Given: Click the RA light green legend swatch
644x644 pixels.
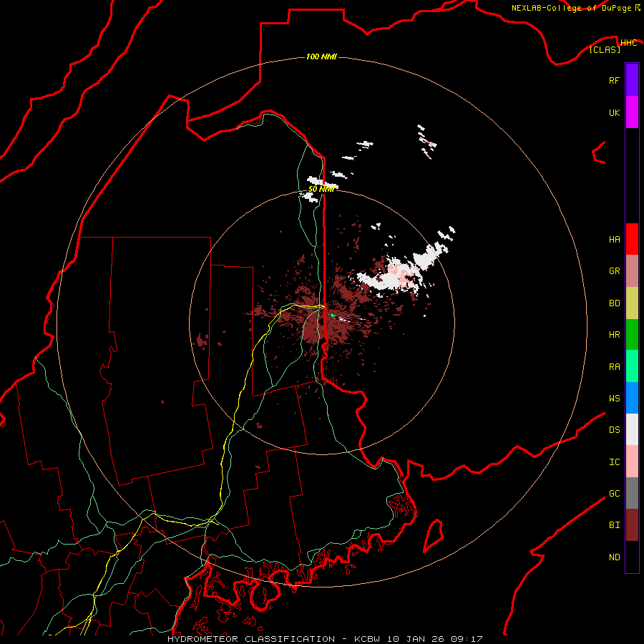Looking at the screenshot, I should pyautogui.click(x=632, y=366).
